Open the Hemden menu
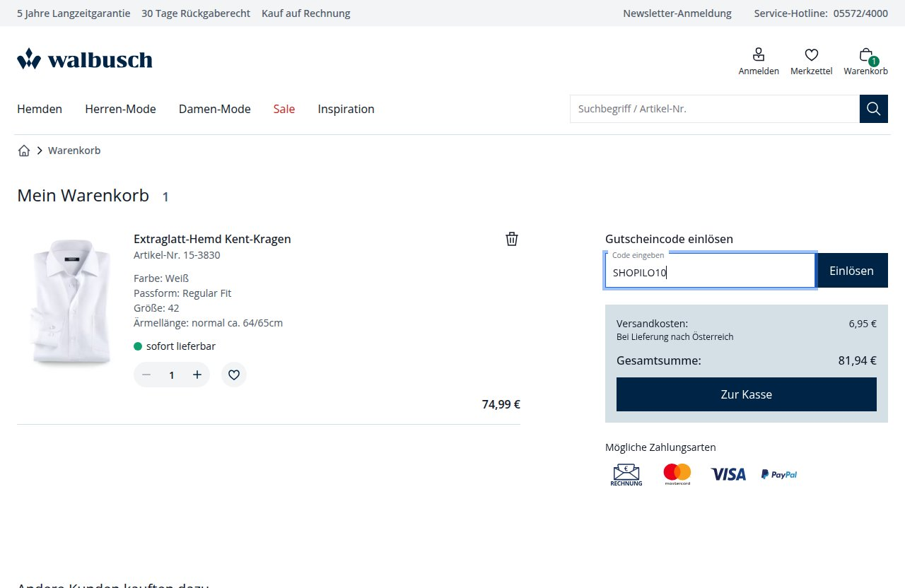Screen dimensions: 905x588 tap(40, 109)
